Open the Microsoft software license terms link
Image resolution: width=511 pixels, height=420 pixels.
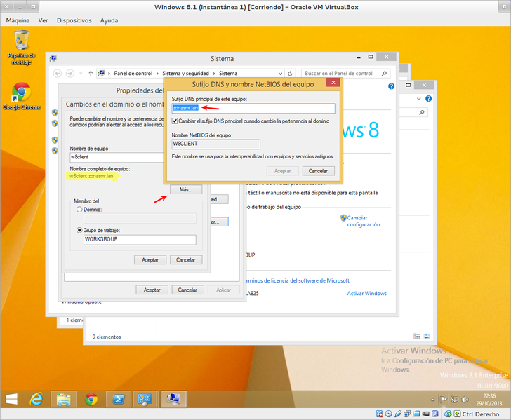coord(298,280)
